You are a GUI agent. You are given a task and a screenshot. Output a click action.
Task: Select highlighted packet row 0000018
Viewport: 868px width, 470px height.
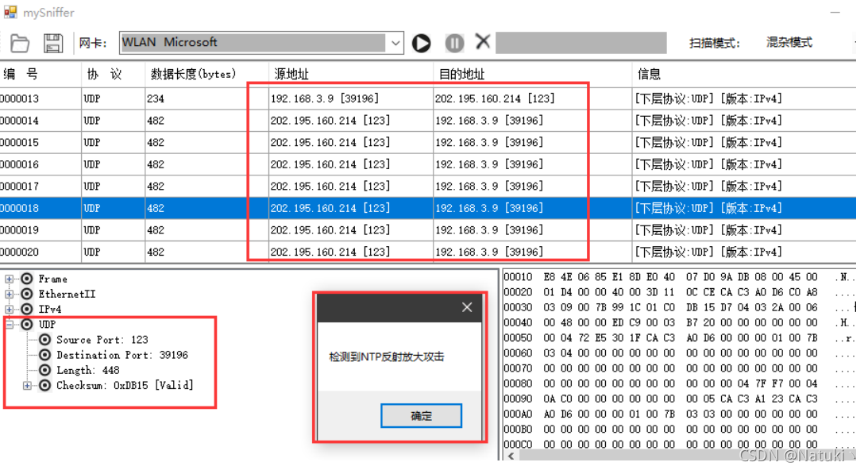click(428, 208)
